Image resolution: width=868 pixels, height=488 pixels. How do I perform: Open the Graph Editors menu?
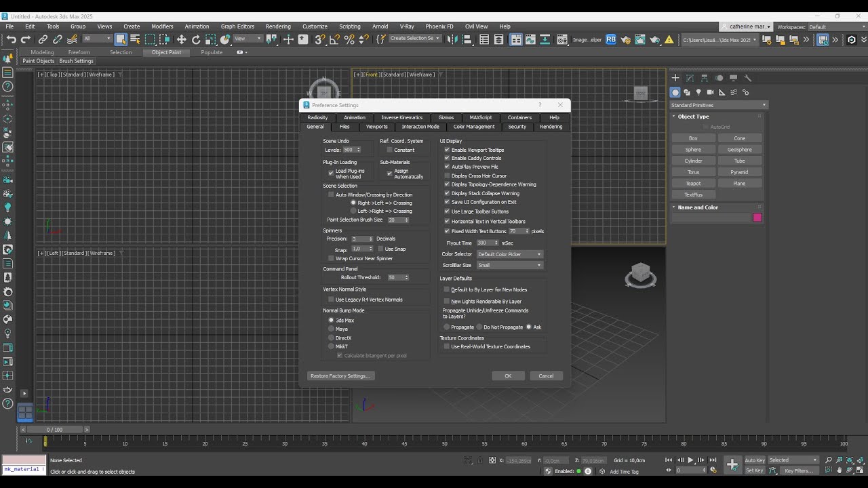[x=237, y=26]
